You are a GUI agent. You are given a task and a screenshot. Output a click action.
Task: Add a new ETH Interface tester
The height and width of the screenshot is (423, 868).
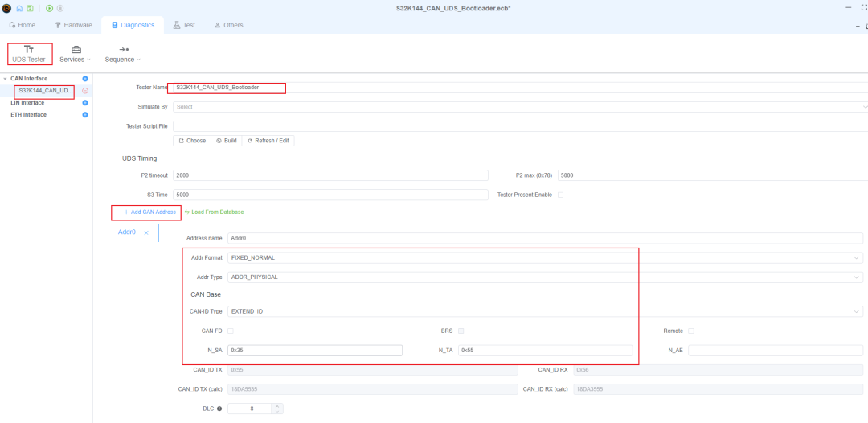(85, 115)
